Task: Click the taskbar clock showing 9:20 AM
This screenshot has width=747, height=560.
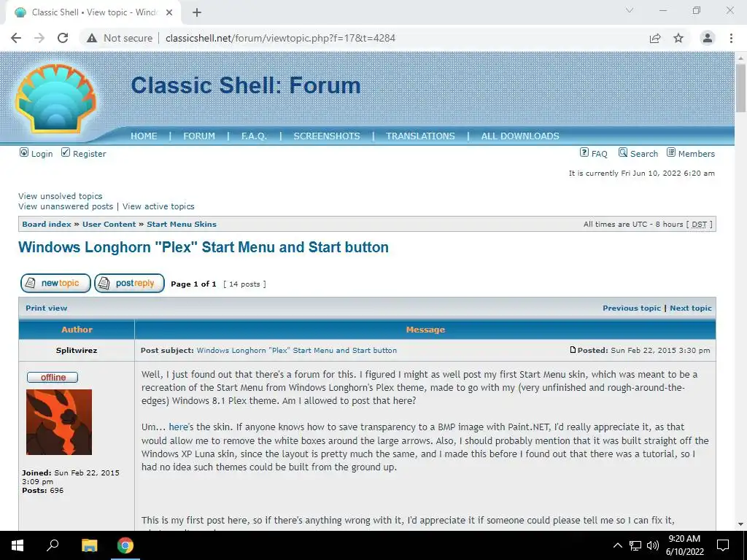Action: 684,545
